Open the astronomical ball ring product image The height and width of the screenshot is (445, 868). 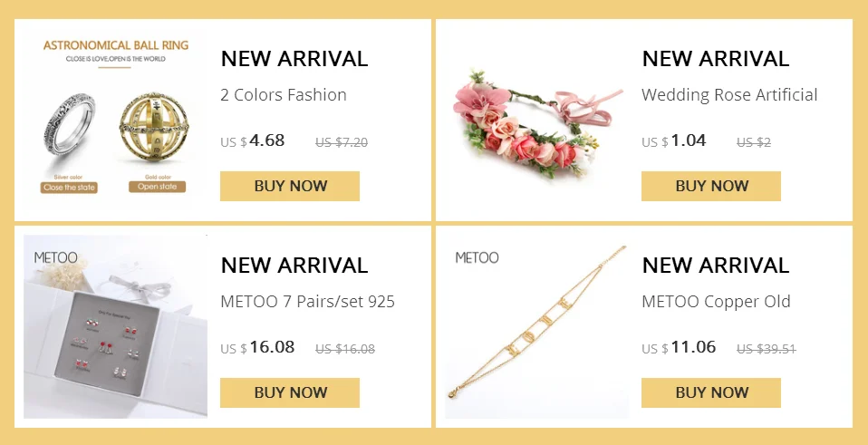click(115, 120)
